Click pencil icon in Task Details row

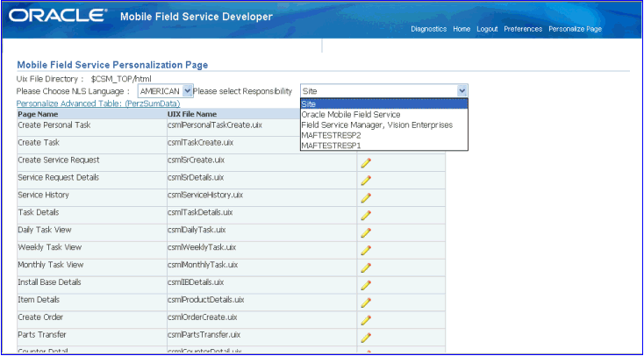coord(366,215)
